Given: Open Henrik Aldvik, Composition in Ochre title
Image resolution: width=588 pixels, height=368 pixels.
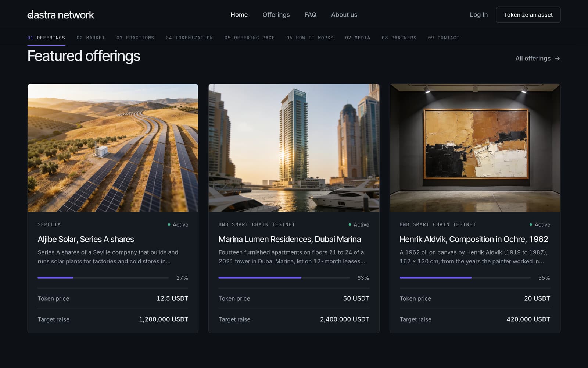Looking at the screenshot, I should [x=474, y=239].
